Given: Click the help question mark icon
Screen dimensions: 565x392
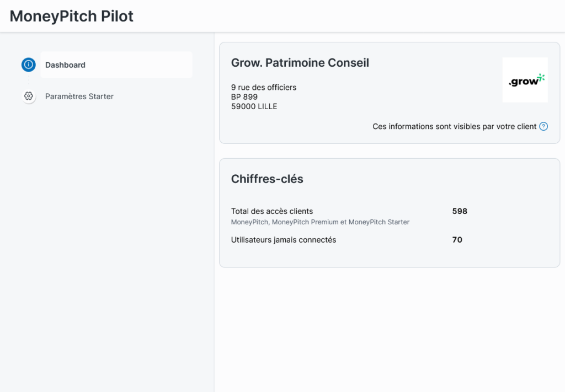Looking at the screenshot, I should pyautogui.click(x=543, y=126).
